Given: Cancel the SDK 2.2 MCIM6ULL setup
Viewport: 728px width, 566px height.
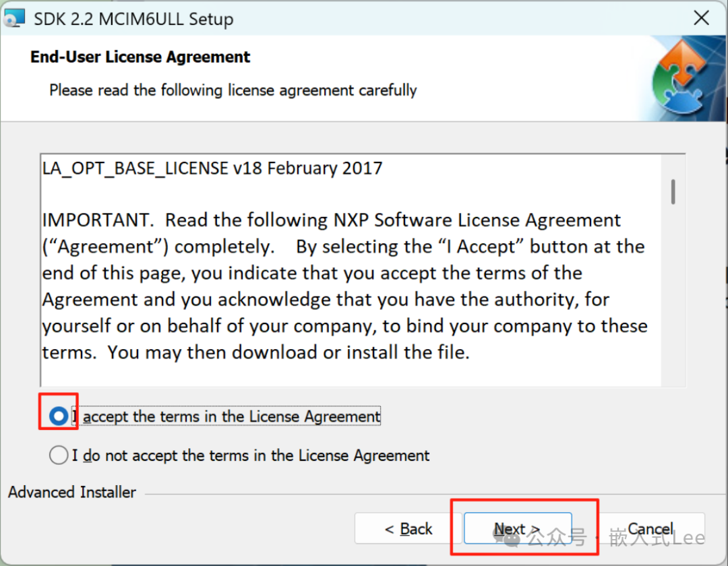Looking at the screenshot, I should pos(649,528).
